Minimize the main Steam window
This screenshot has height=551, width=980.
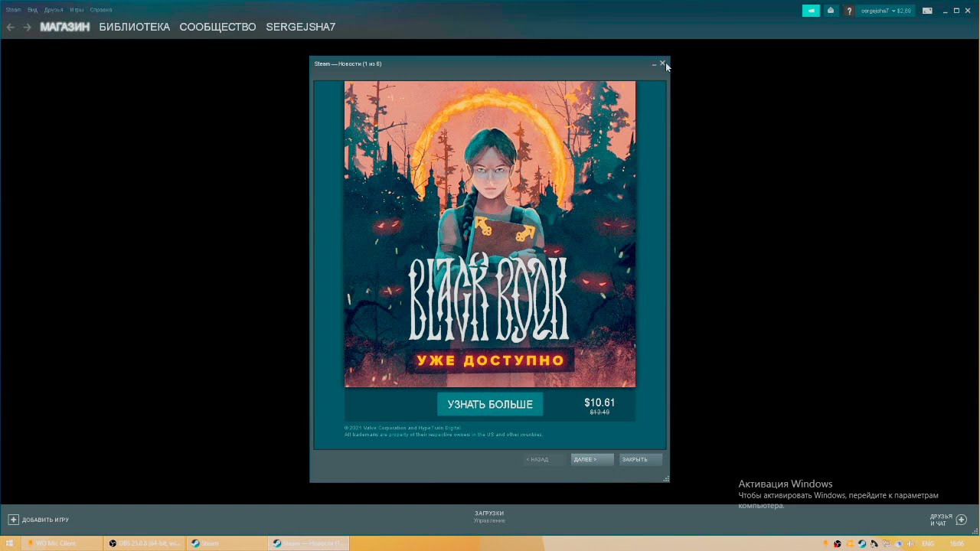coord(946,11)
